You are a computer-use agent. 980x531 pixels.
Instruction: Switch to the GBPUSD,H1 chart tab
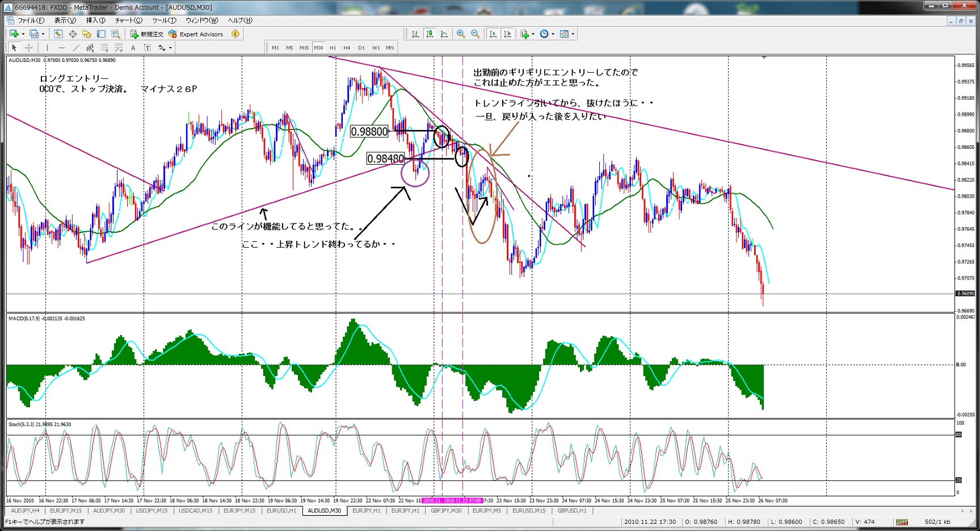tap(572, 511)
